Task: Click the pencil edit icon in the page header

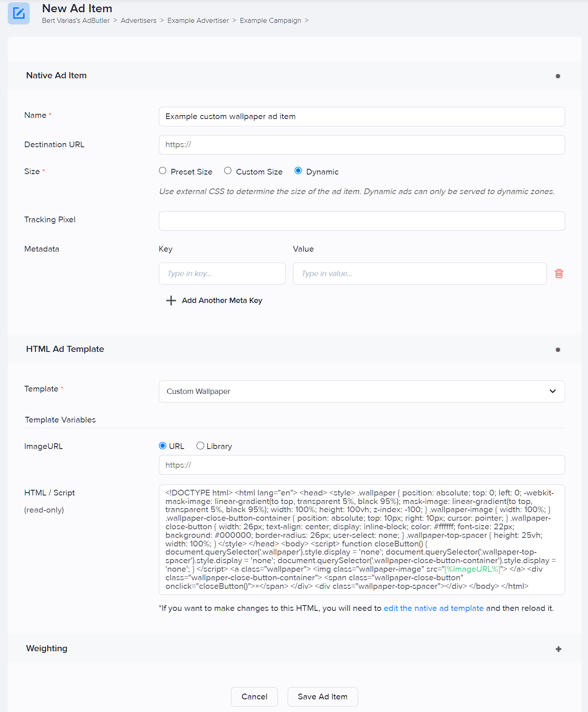Action: click(18, 13)
